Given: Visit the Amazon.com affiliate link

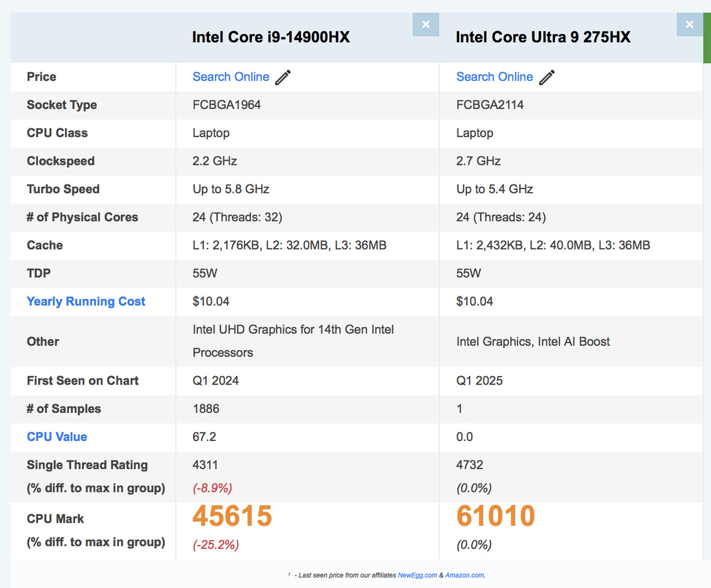Looking at the screenshot, I should point(465,575).
